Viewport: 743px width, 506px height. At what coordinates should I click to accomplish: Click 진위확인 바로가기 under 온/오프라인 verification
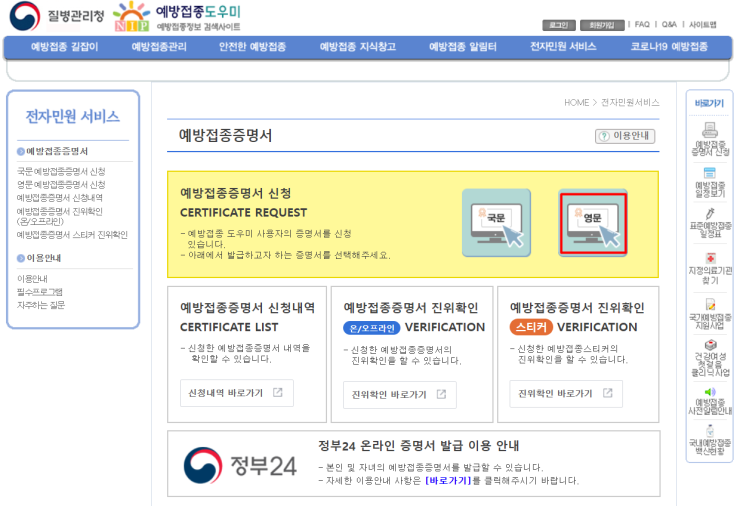point(399,395)
